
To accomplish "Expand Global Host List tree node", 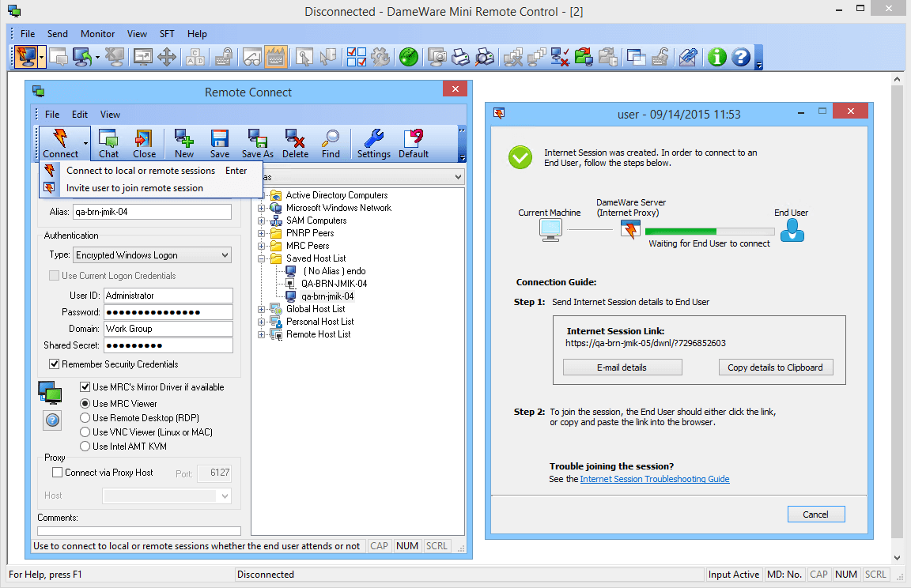I will tap(262, 309).
